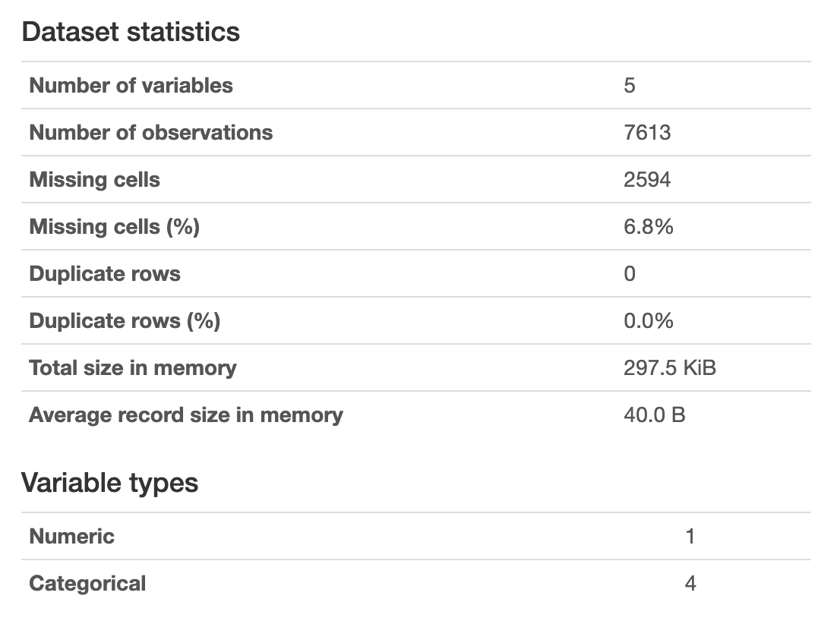840x624 pixels.
Task: Select the Total size in memory label
Action: pos(133,367)
